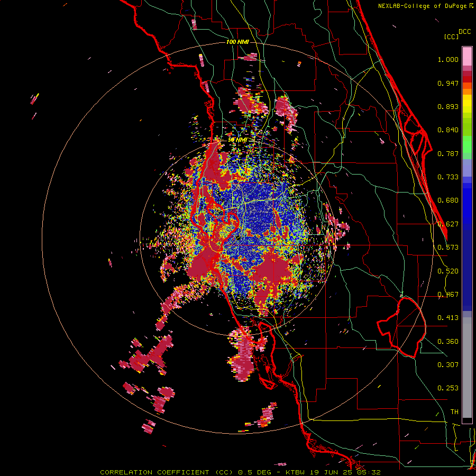Select the 0.840 color scale value
The height and width of the screenshot is (476, 476).
click(448, 130)
